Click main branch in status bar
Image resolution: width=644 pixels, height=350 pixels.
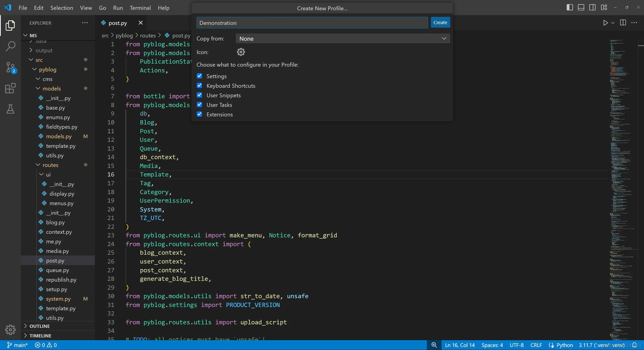click(x=17, y=345)
